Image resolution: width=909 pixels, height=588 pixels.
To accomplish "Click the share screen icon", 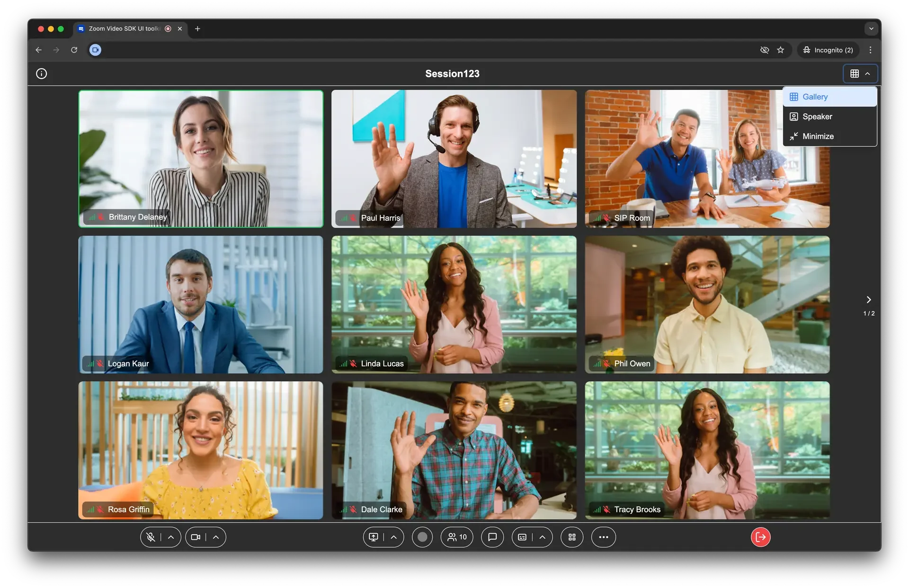I will 374,537.
